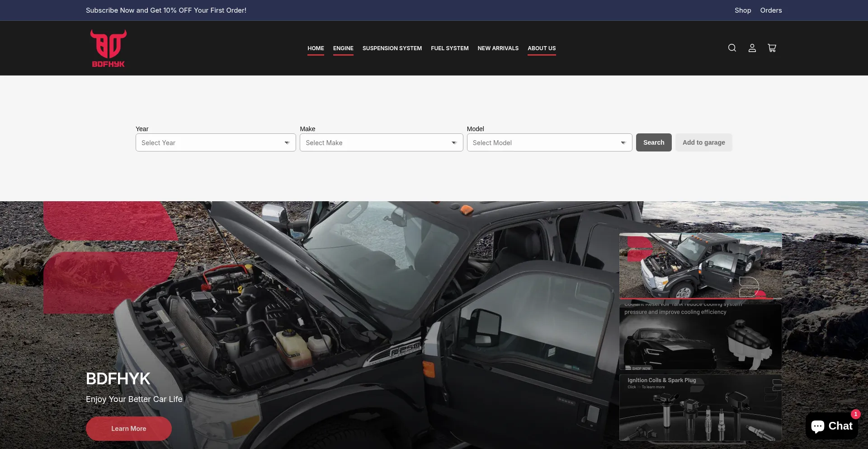Screen dimensions: 868x449
Task: Open the Shop link in top bar
Action: pos(743,10)
